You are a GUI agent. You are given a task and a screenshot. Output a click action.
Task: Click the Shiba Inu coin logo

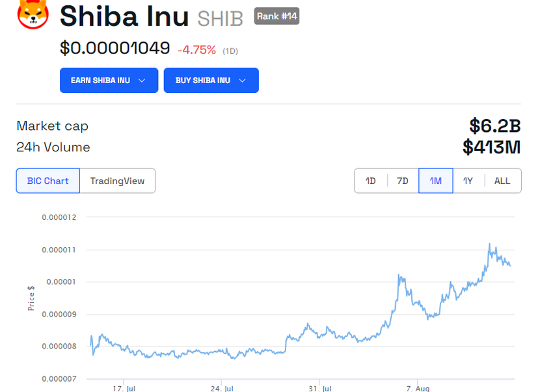tap(33, 14)
